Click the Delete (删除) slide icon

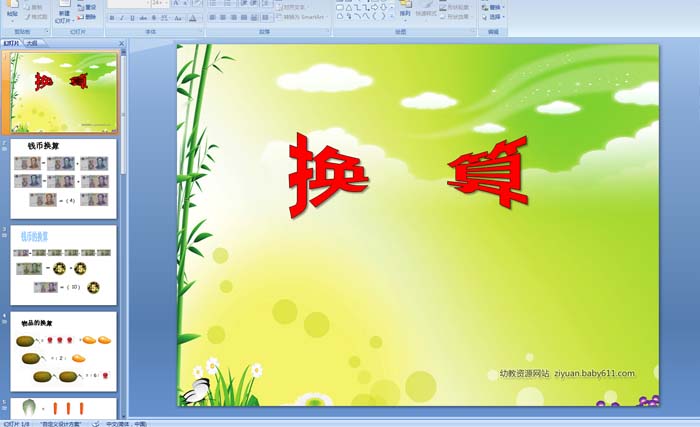87,17
